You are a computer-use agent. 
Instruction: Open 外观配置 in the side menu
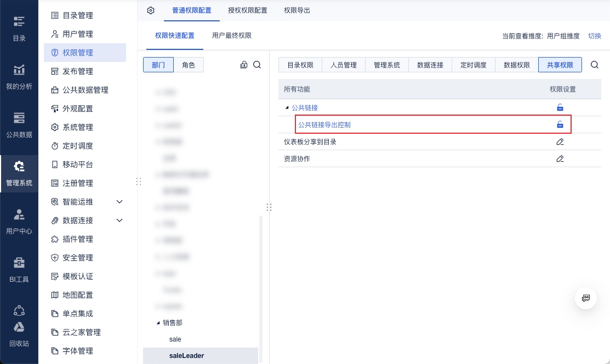coord(85,109)
